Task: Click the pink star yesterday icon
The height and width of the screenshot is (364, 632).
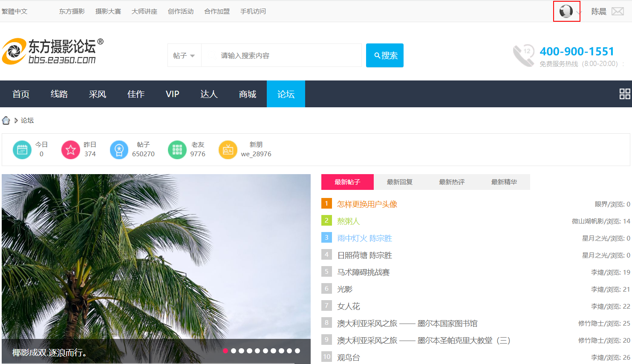Action: (71, 150)
